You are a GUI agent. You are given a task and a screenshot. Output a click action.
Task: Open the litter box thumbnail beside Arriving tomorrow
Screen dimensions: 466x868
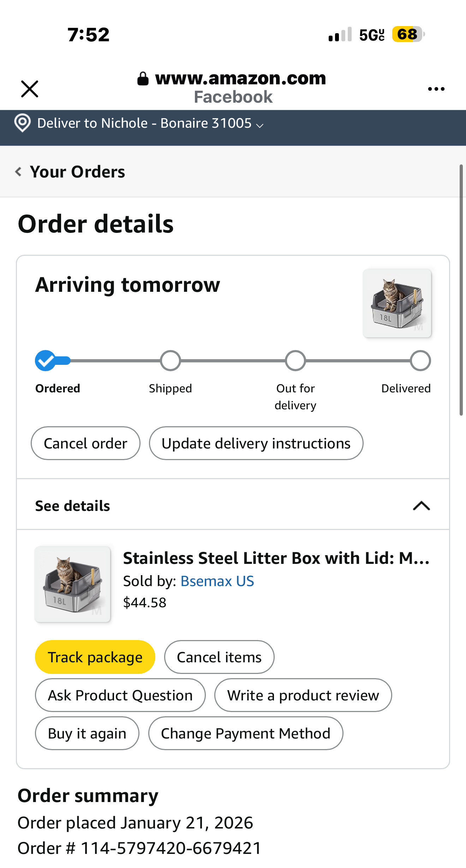(397, 303)
